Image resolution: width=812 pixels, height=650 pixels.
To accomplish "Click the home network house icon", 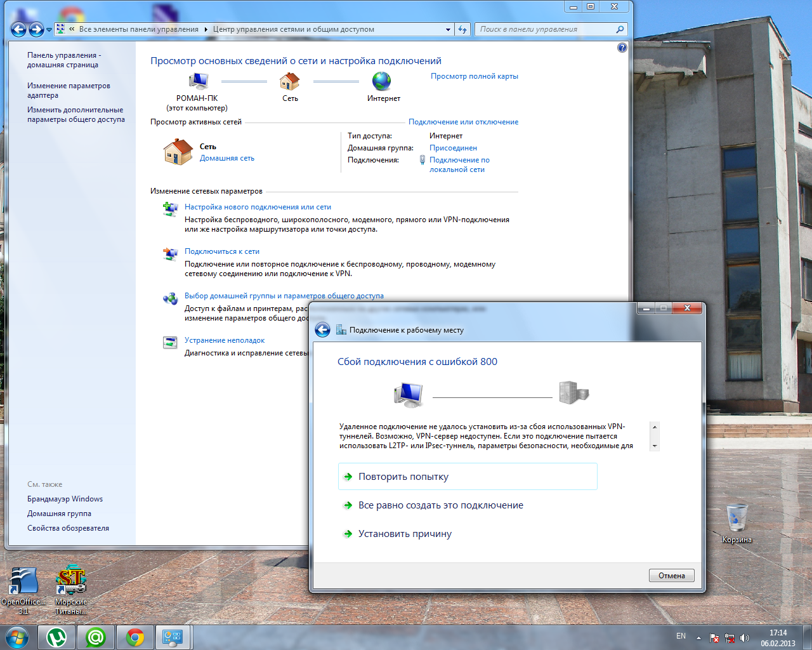I will click(x=178, y=152).
